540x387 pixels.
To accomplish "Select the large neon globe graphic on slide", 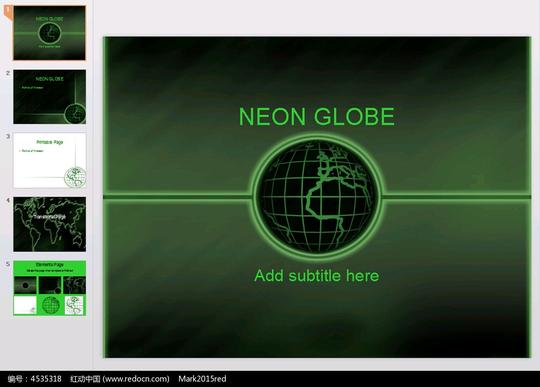I will point(317,197).
